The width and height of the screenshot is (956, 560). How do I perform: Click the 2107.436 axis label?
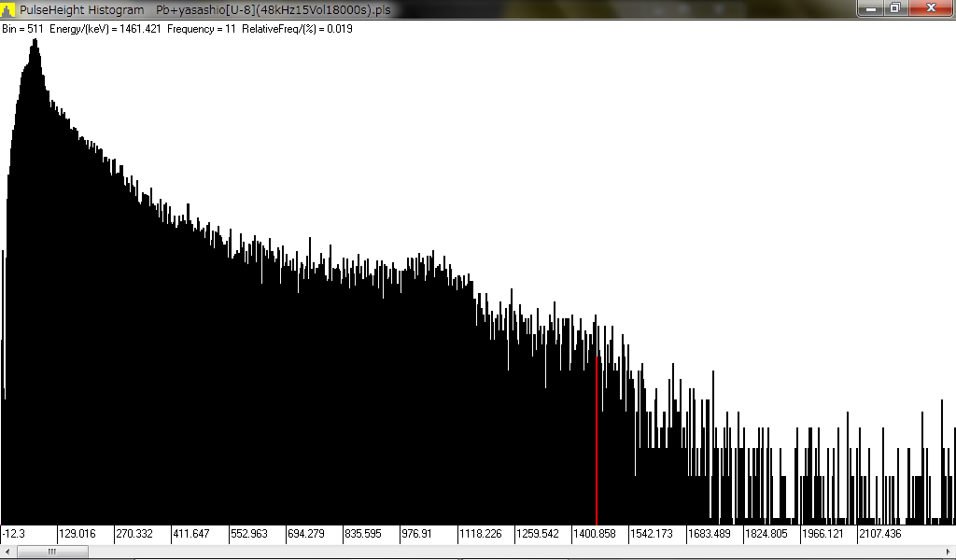point(879,534)
